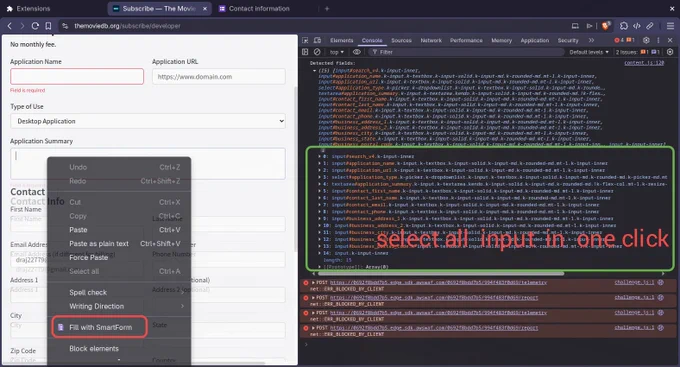Open the content.js:120 source link
Screen dimensions: 680x367
tap(644, 63)
